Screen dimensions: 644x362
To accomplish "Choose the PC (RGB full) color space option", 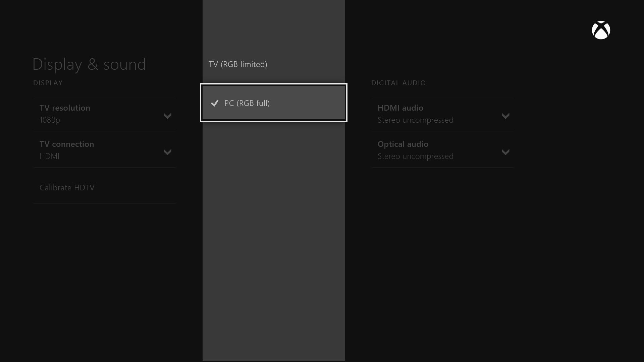I will point(247,103).
